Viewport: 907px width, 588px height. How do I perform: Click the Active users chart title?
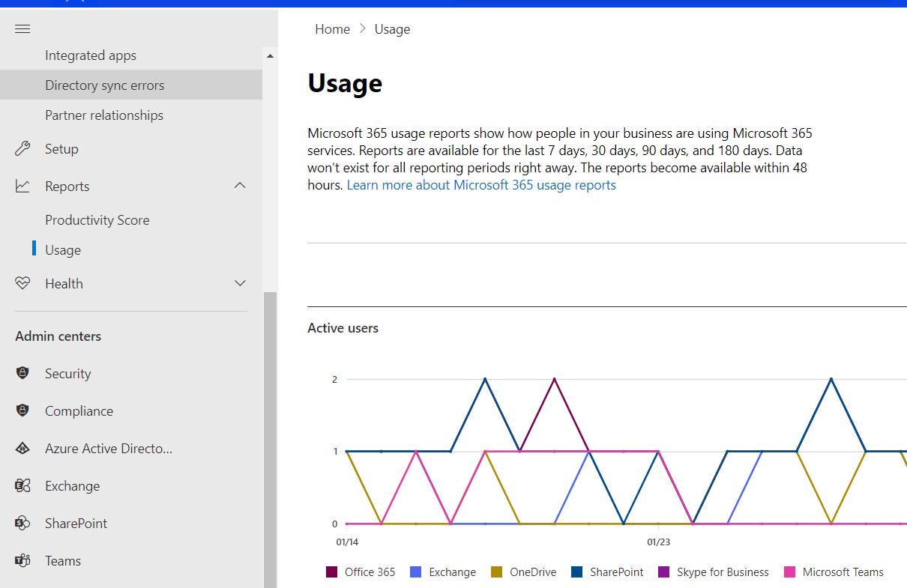343,328
